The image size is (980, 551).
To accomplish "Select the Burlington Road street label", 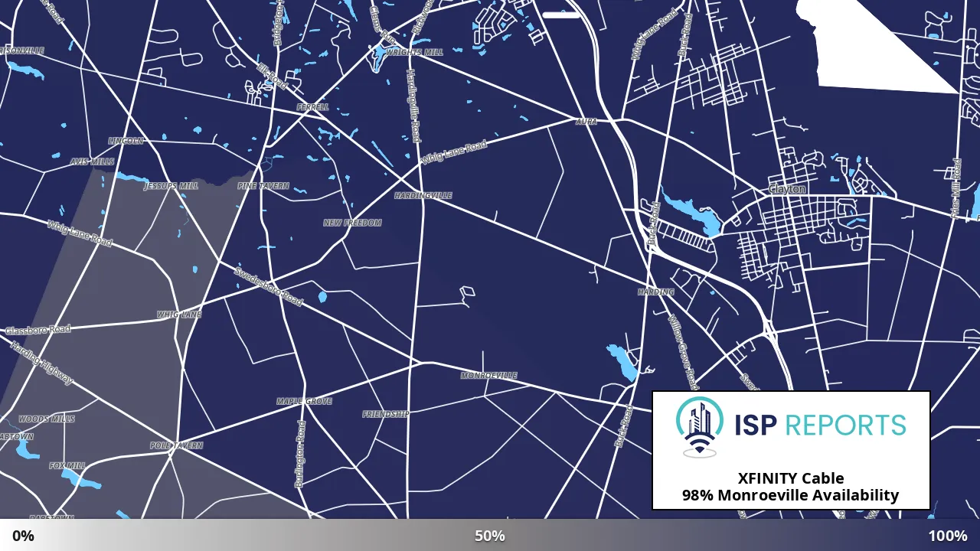I will [x=299, y=454].
